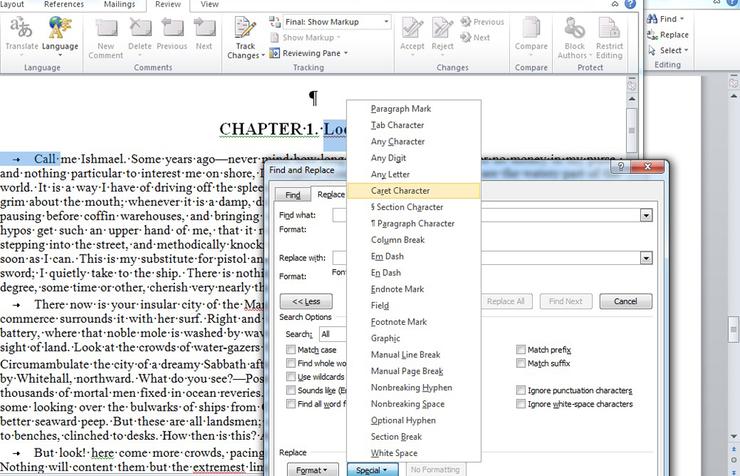This screenshot has height=476, width=740.
Task: Open the Select tool in the Editing group
Action: click(x=669, y=50)
